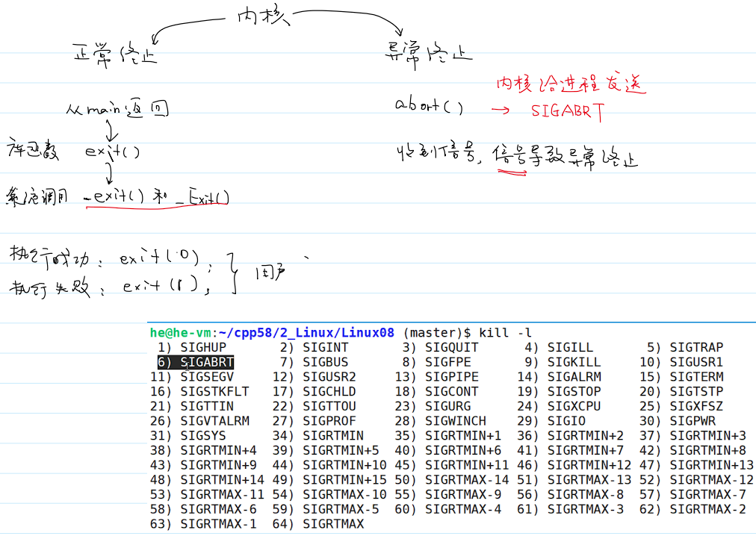Click the 14) SIGALRM entry
Screen dimensions: 756x536
(x=559, y=377)
